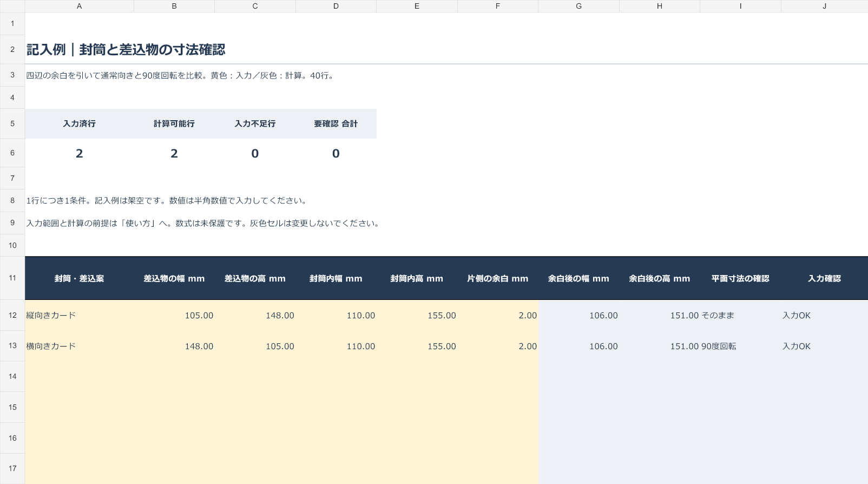Click the 入力済行 summary label
This screenshot has width=868, height=484.
[x=79, y=123]
